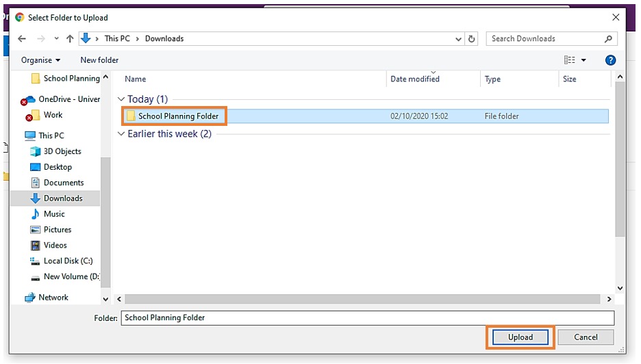
Task: Expand the Earlier this week (2) group
Action: tap(121, 134)
